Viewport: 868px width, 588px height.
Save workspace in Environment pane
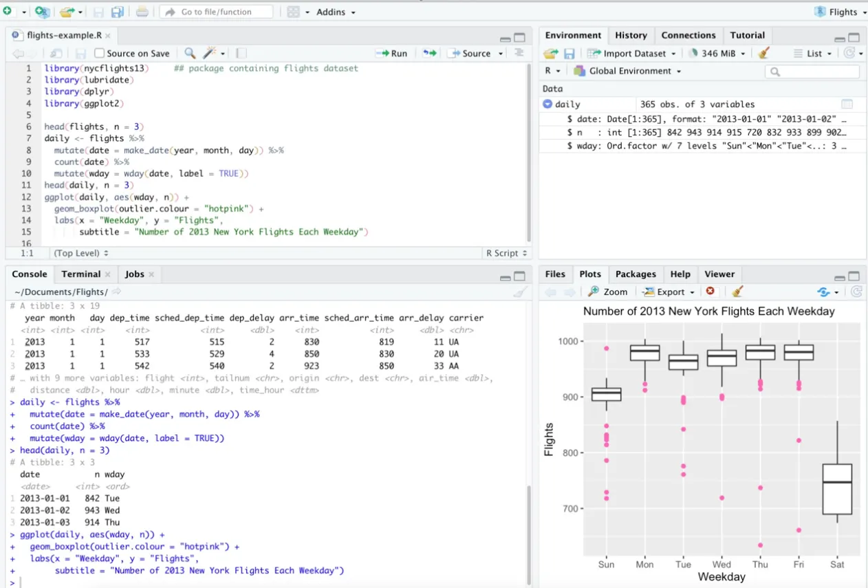[x=569, y=53]
